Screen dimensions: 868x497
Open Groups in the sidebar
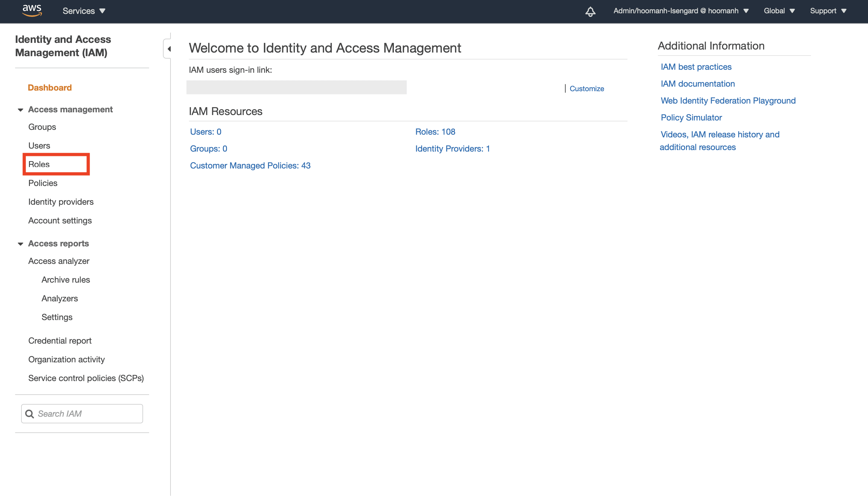point(42,127)
